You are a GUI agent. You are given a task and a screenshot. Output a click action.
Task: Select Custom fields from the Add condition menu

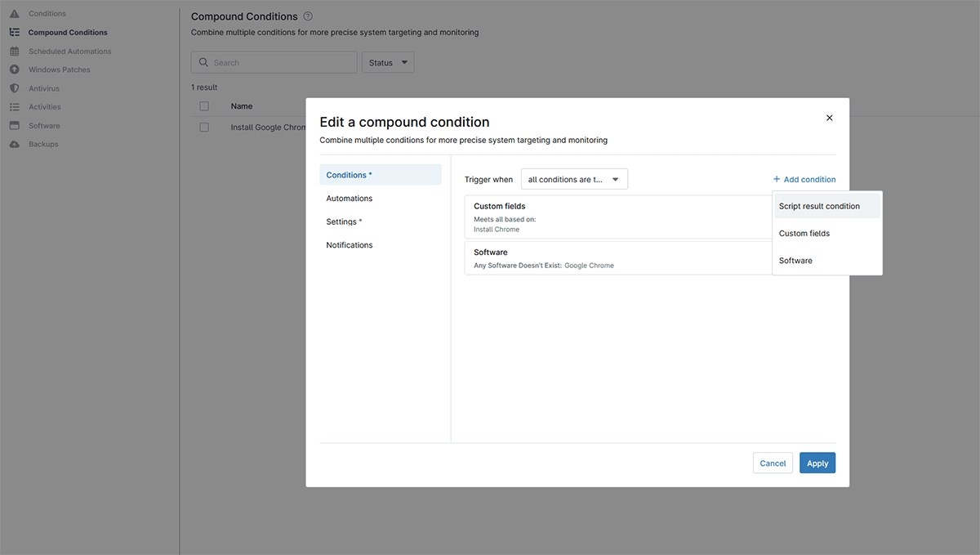(804, 233)
